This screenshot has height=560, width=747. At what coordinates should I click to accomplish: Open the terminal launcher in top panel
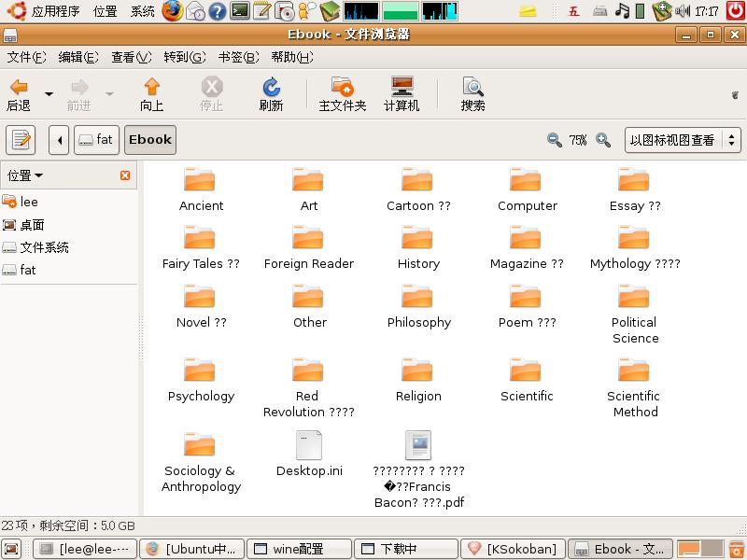pos(240,11)
